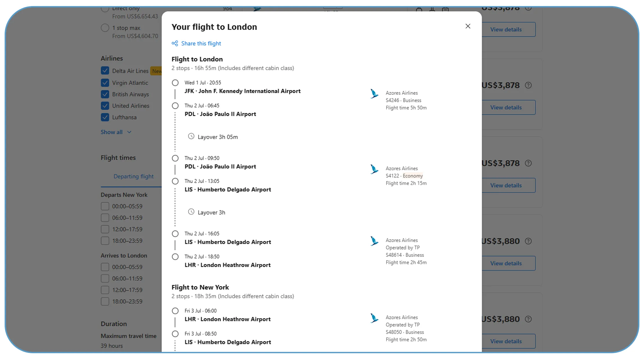Select 18:00–23:59 under Departs New York

coord(105,241)
